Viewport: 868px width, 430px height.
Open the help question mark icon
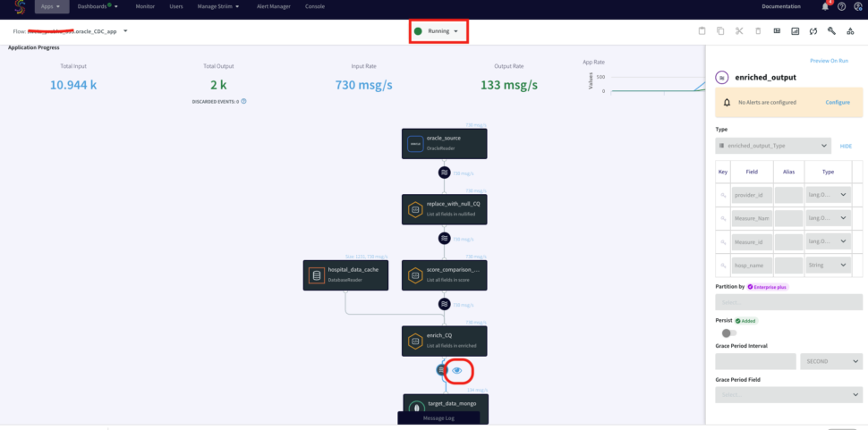pyautogui.click(x=841, y=6)
